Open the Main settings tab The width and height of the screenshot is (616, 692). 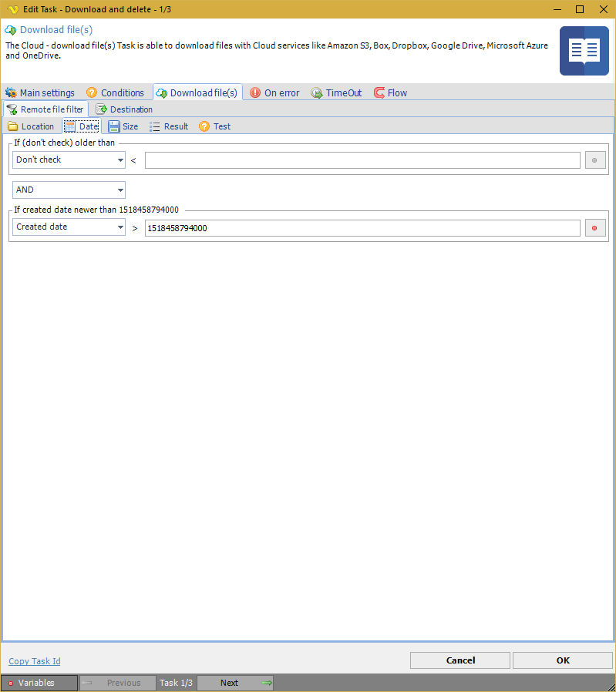tap(40, 93)
